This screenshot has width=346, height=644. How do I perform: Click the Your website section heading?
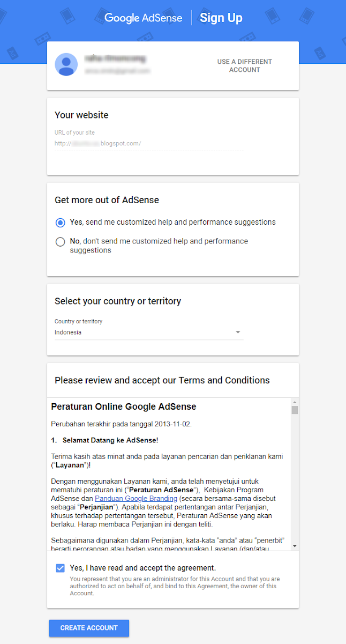click(x=81, y=115)
